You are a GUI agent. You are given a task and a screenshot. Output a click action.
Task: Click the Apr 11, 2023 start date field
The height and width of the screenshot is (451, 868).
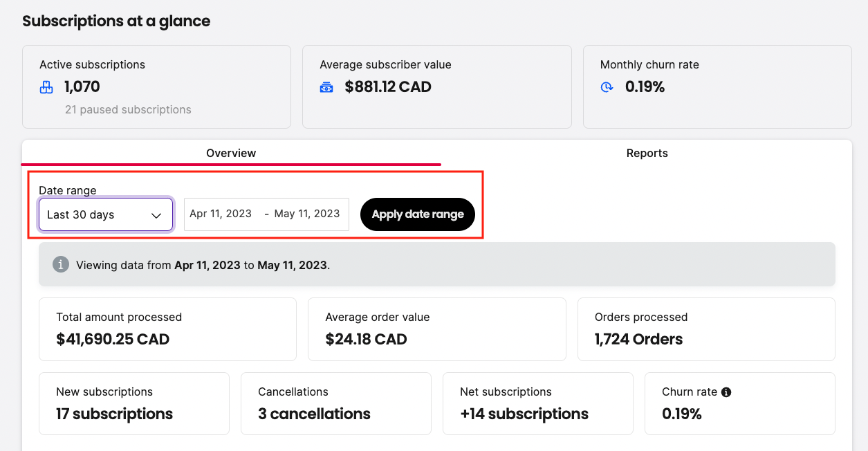coord(221,214)
